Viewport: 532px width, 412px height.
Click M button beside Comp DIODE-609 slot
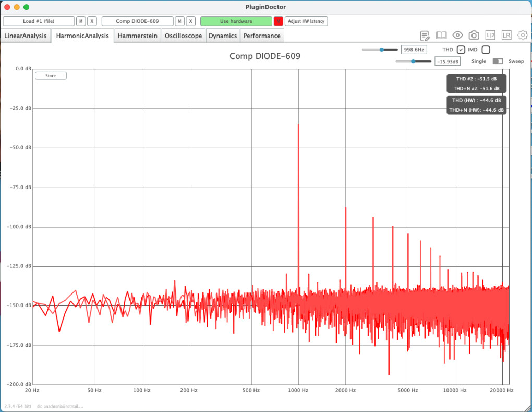point(179,21)
